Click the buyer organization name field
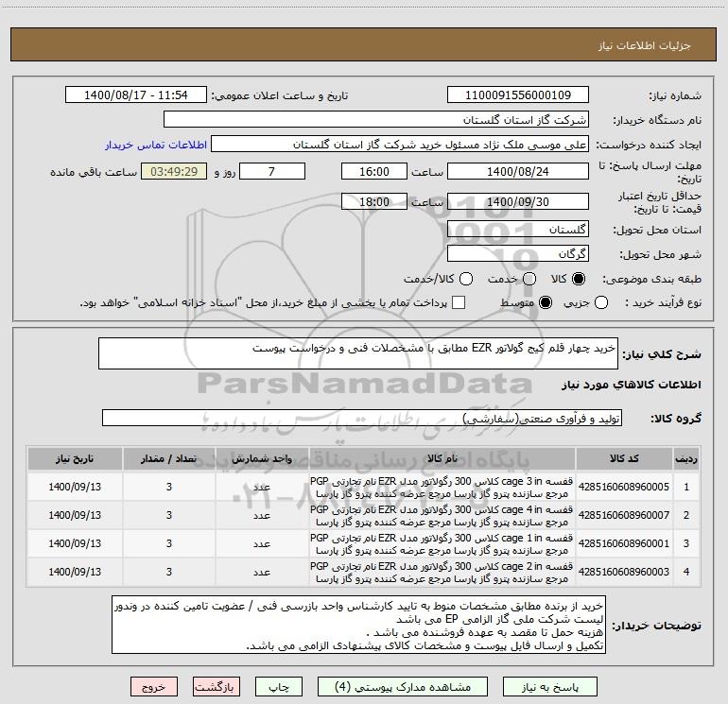The width and height of the screenshot is (728, 704). point(376,119)
